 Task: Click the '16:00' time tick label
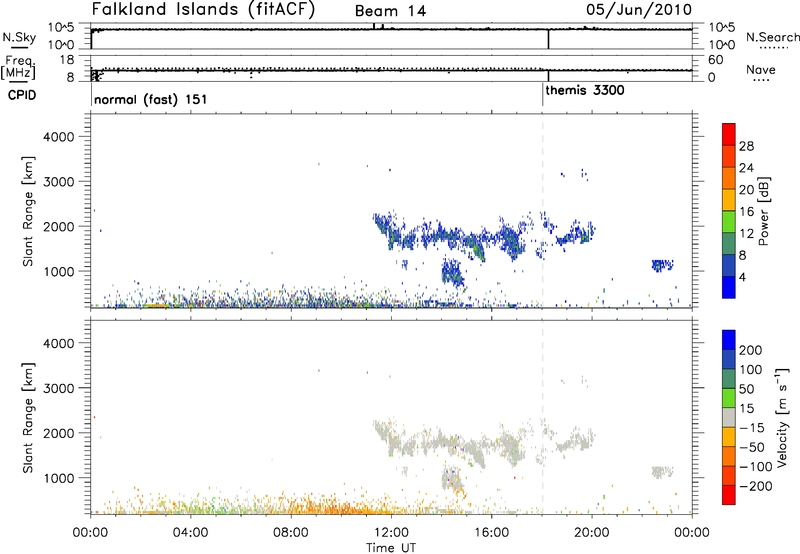coord(491,533)
